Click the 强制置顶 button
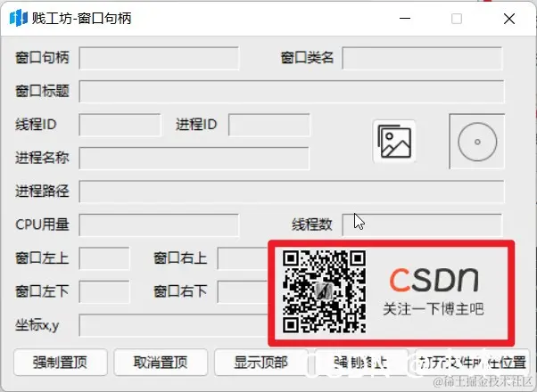537x392 pixels. (x=61, y=363)
